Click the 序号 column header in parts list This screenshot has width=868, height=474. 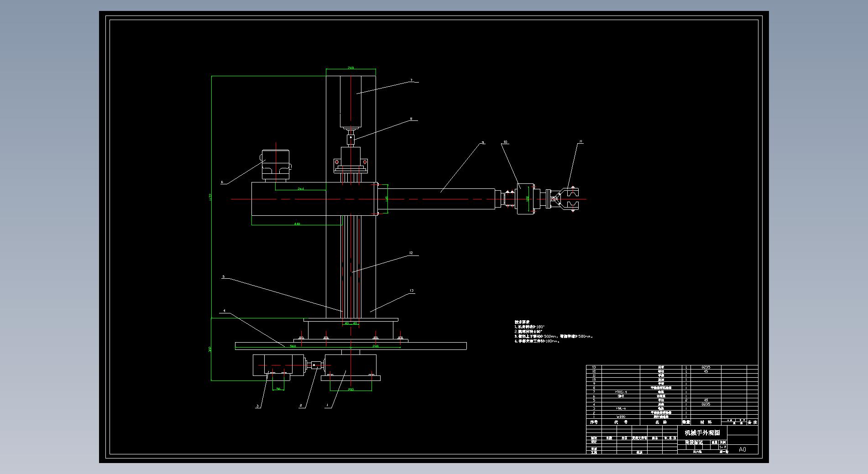point(594,422)
